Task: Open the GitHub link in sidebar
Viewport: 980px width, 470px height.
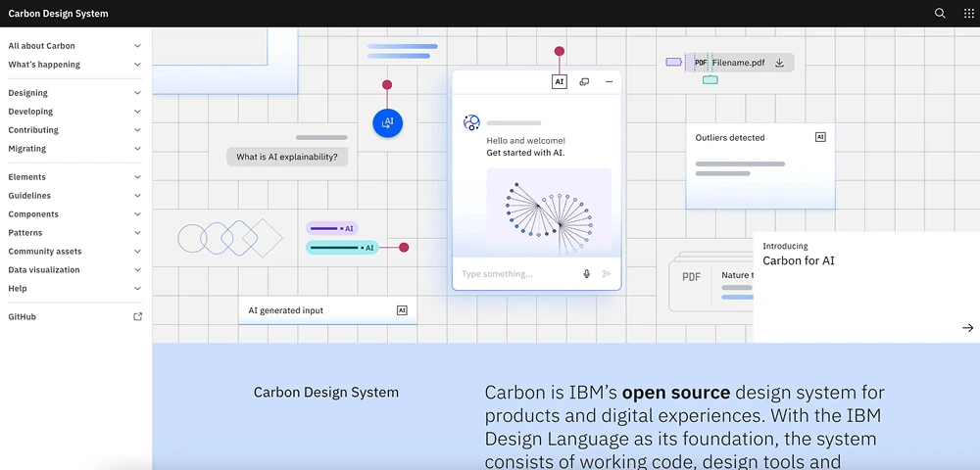Action: click(75, 316)
